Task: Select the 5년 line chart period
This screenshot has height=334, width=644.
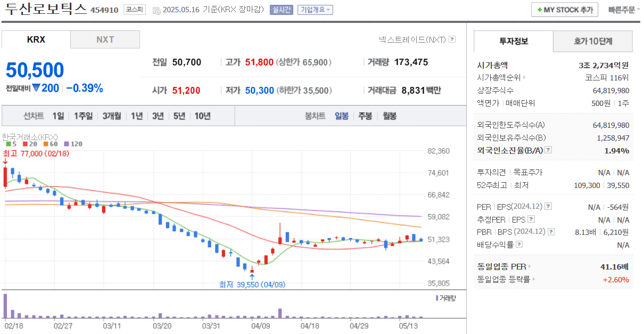Action: tap(179, 116)
